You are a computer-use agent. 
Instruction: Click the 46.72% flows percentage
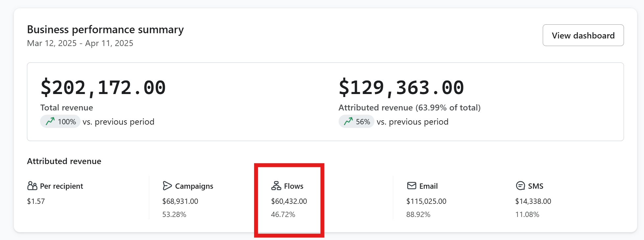[283, 214]
